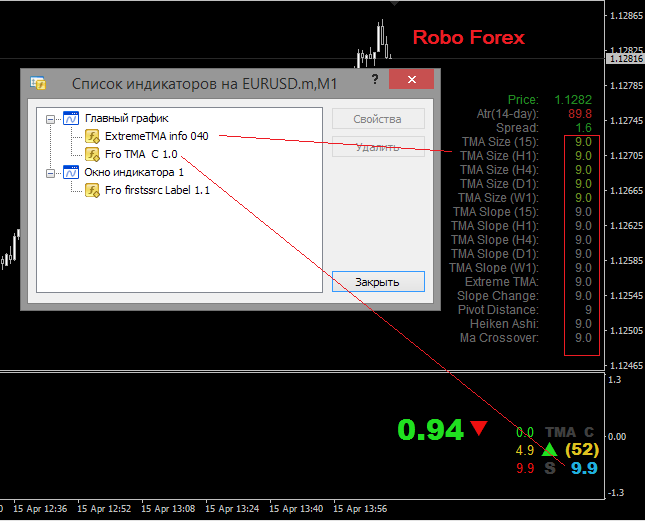Click the Slope Change: label
Image resolution: width=645 pixels, height=521 pixels.
[x=498, y=296]
